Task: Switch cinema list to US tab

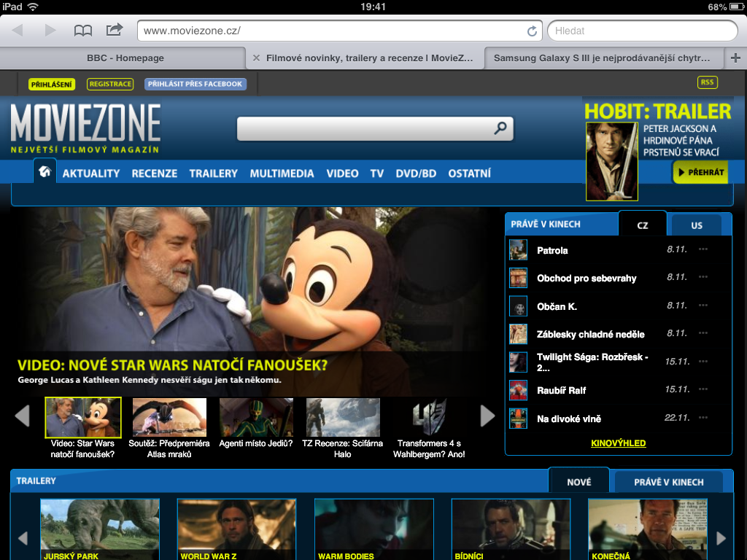Action: pos(696,225)
